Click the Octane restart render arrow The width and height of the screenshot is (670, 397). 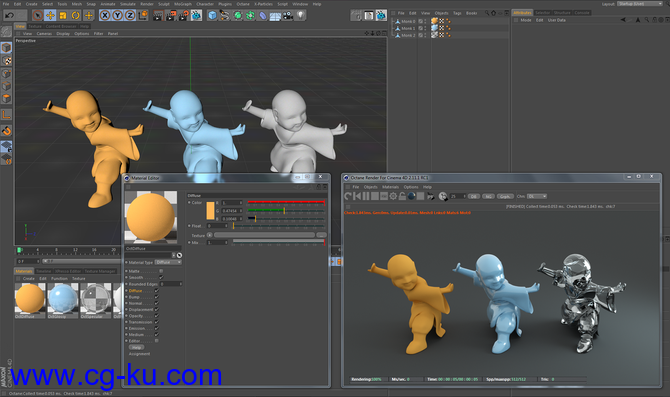pos(348,196)
